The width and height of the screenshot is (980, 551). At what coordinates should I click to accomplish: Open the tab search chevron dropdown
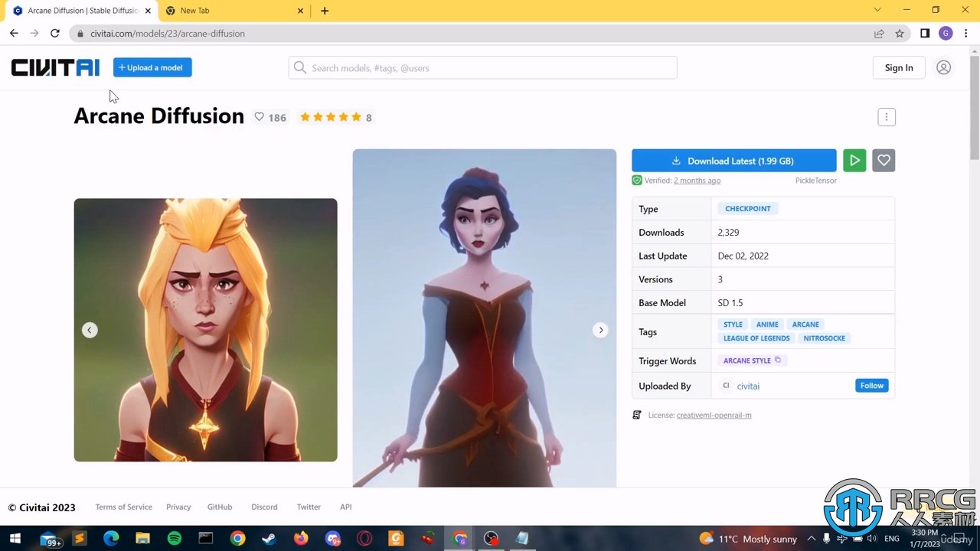coord(877,10)
